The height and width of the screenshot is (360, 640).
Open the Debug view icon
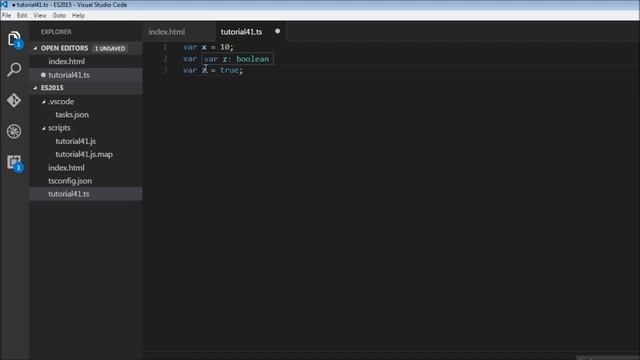coord(14,131)
